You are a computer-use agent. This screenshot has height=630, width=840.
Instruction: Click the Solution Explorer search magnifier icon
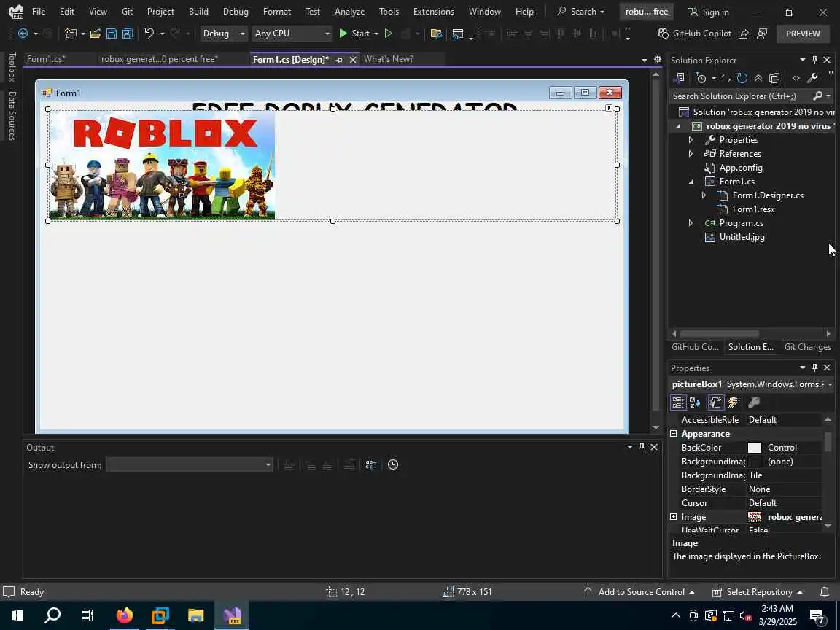coord(817,96)
